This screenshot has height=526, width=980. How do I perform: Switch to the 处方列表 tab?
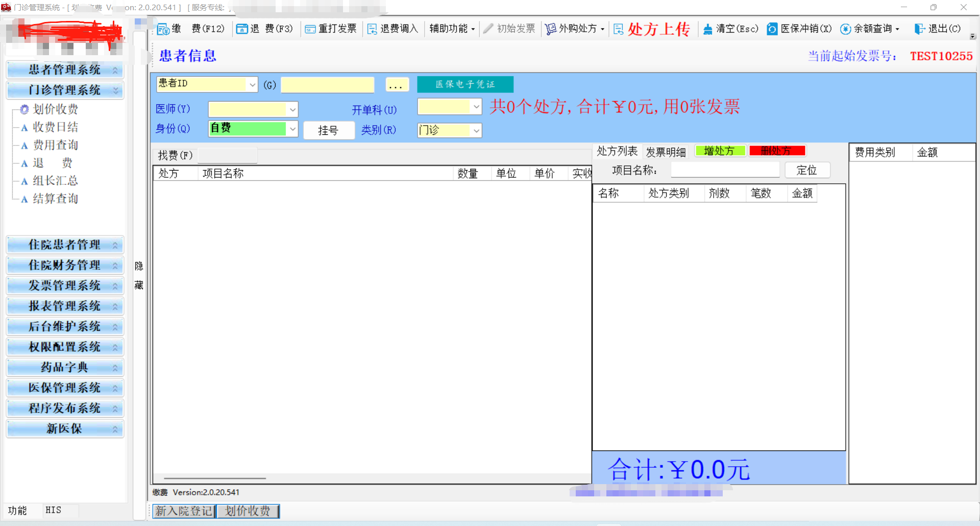point(617,151)
